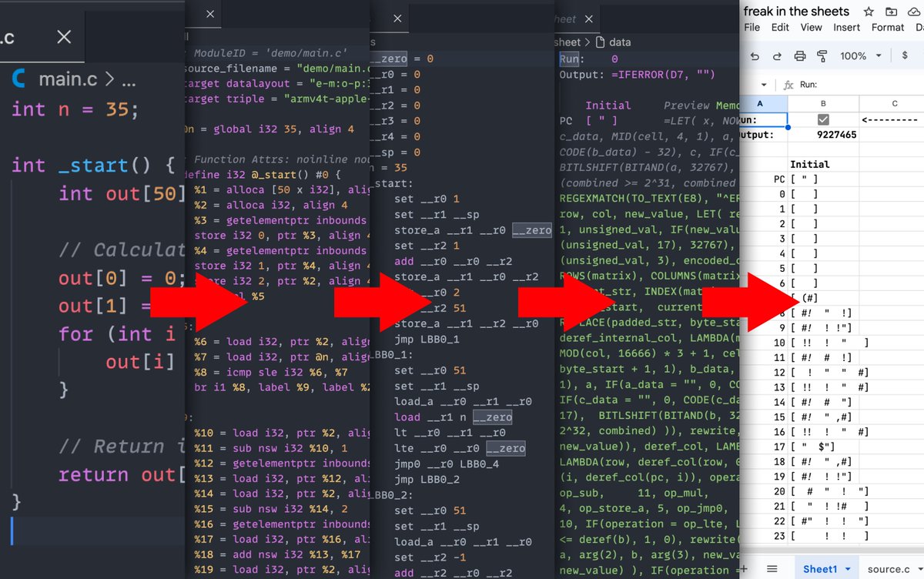Click the Run: 0 line in data file

coord(588,59)
